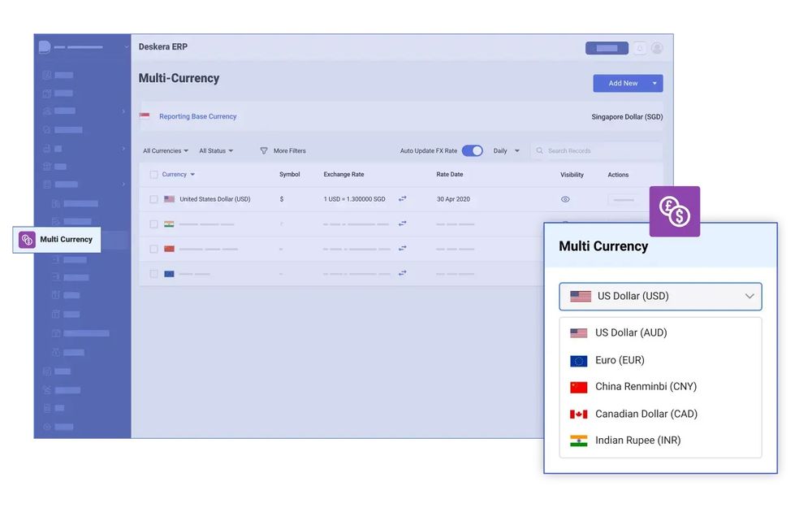The height and width of the screenshot is (508, 812).
Task: Click the Add New button
Action: pyautogui.click(x=622, y=83)
